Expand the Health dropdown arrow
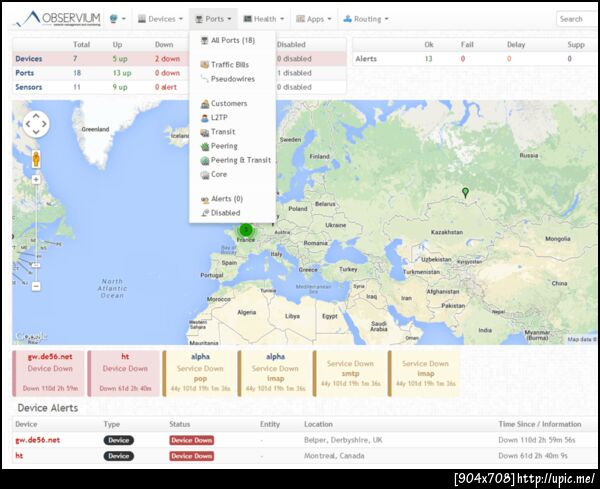The height and width of the screenshot is (489, 600). click(x=282, y=19)
